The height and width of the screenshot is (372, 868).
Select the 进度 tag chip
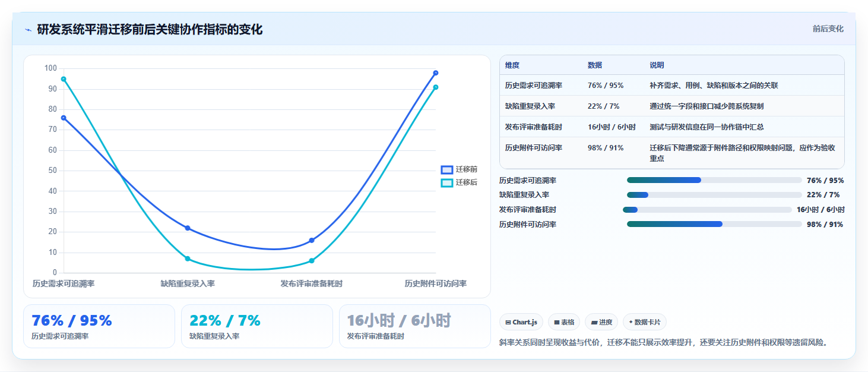click(601, 322)
